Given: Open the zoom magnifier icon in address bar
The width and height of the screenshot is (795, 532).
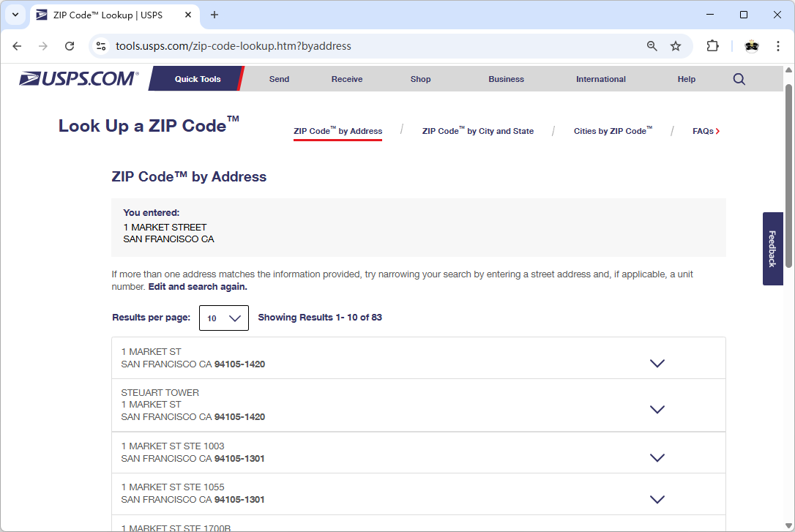Looking at the screenshot, I should (x=652, y=46).
